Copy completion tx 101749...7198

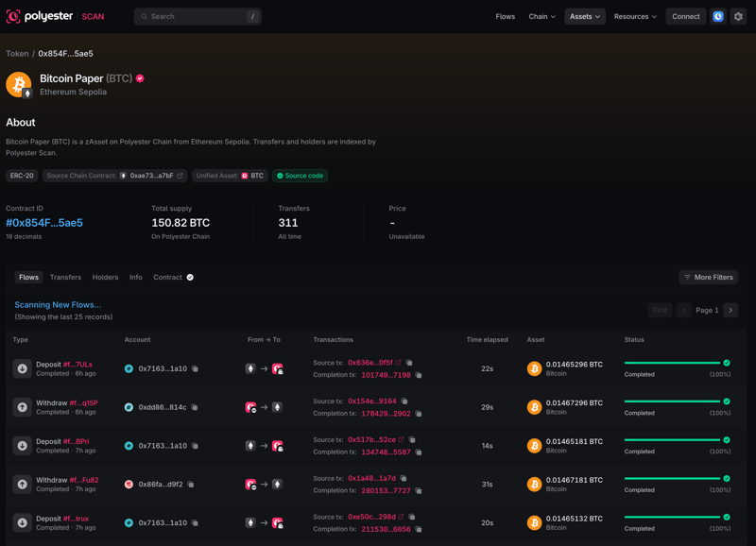pos(419,375)
